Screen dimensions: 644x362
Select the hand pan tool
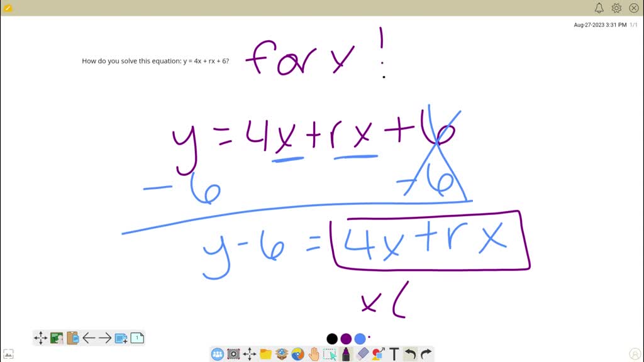coord(314,354)
